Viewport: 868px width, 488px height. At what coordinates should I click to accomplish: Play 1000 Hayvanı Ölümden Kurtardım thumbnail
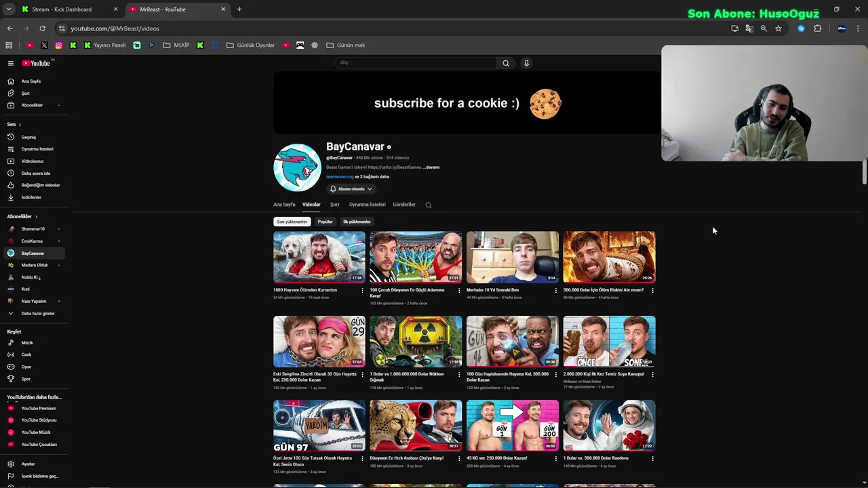[319, 257]
